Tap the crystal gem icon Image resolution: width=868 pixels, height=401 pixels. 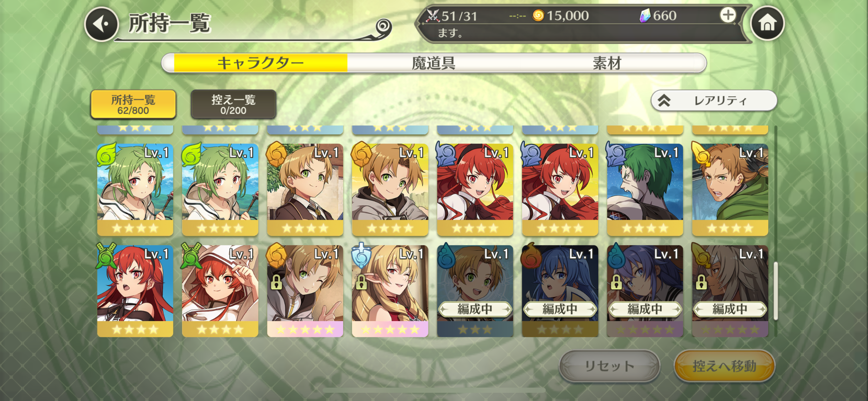coord(645,16)
